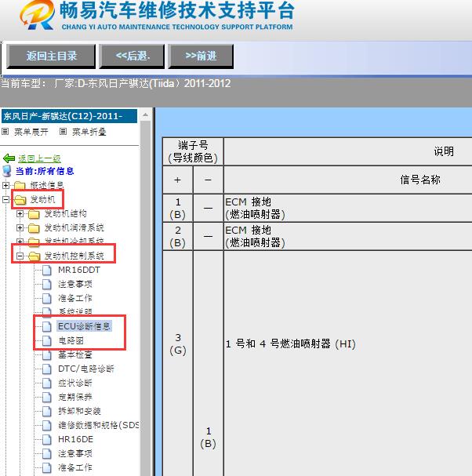Screen dimensions: 472x476
Task: Click 菜单折叠 text to collapse menu
Action: pyautogui.click(x=89, y=132)
